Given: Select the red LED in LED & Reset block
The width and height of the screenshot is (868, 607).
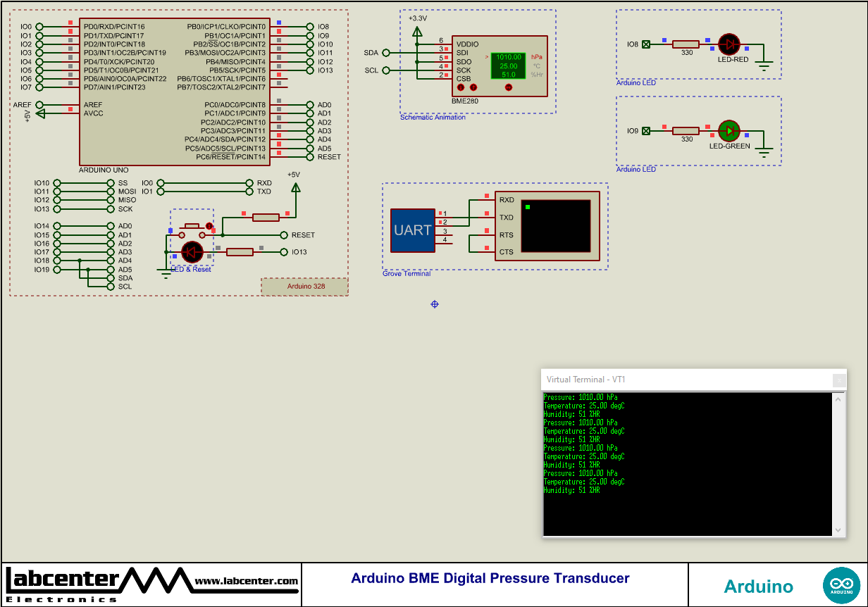Looking at the screenshot, I should click(192, 252).
